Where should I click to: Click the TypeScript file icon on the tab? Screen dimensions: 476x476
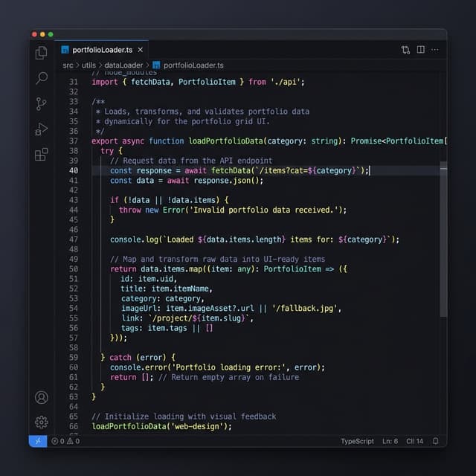click(65, 50)
